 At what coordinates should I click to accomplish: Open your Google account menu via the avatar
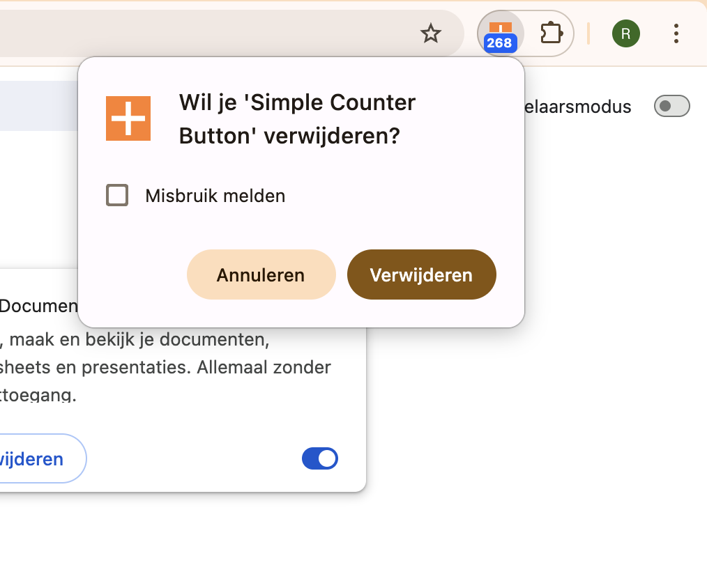(x=625, y=33)
